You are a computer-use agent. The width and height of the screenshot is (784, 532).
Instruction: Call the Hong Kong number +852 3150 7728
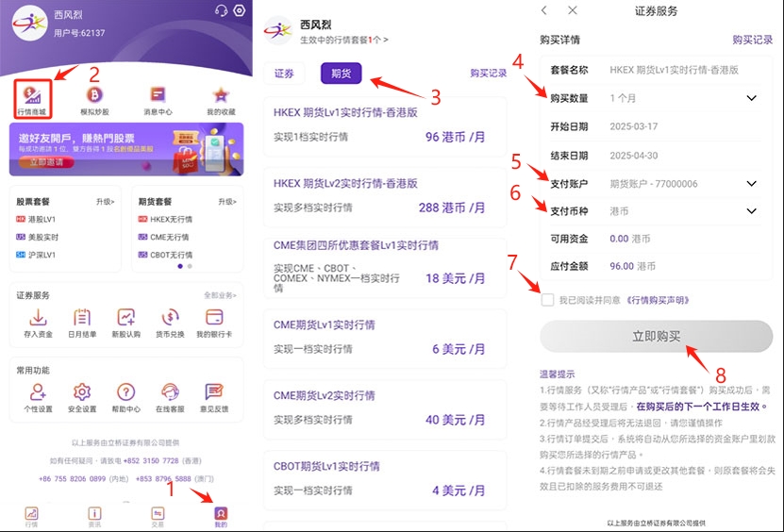(x=152, y=460)
